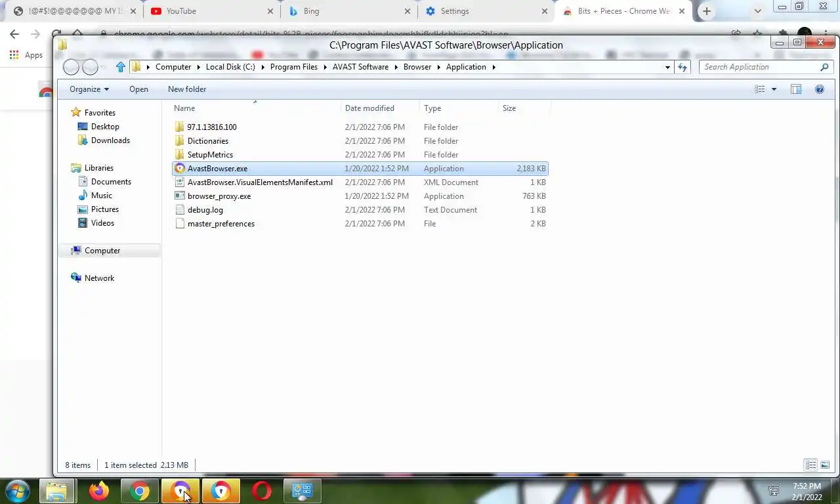
Task: Switch to the Settings tab in Chrome
Action: [486, 11]
